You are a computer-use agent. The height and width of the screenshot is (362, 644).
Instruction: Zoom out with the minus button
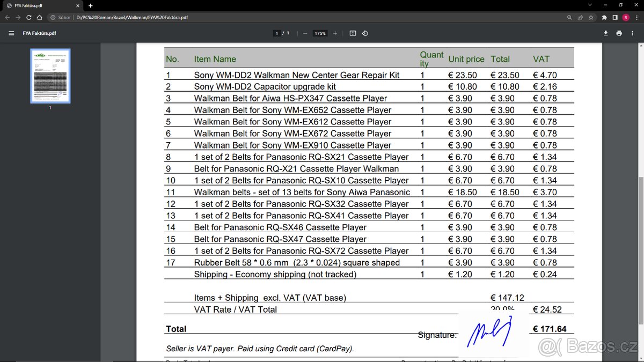(305, 33)
